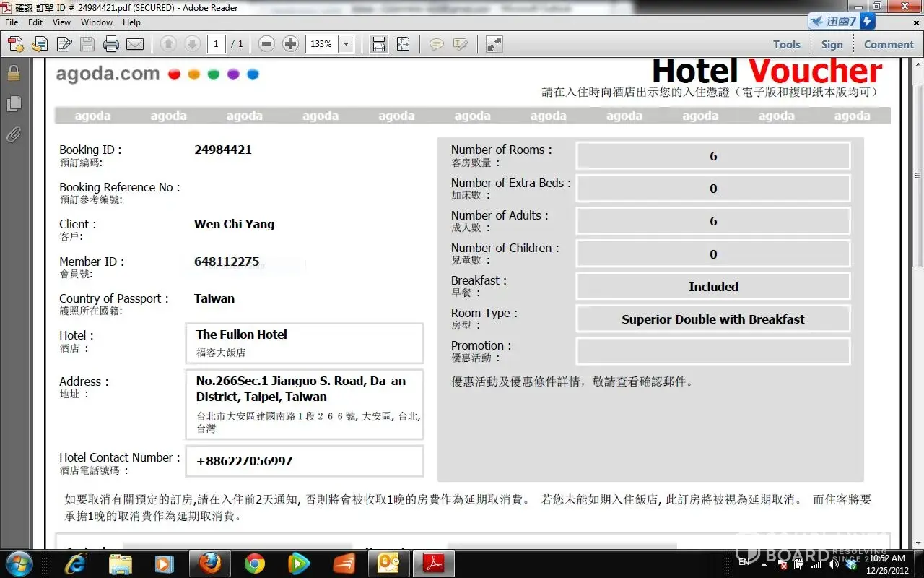Click the agoda.com logo text
924x578 pixels.
click(x=108, y=74)
